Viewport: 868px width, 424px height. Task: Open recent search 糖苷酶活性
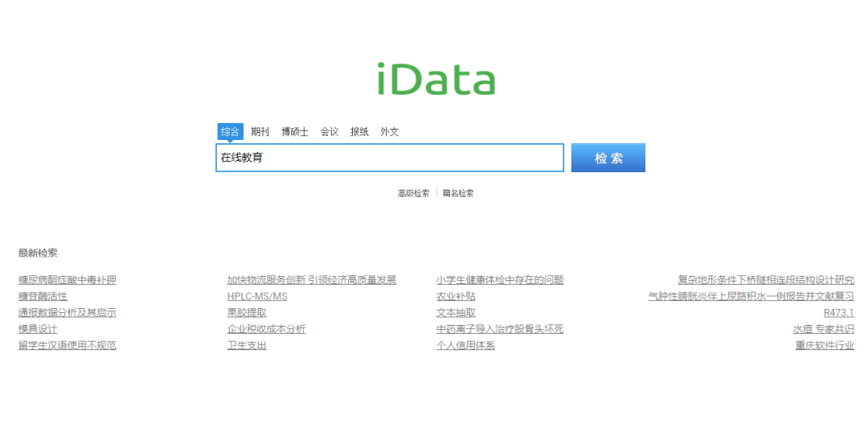pos(43,297)
